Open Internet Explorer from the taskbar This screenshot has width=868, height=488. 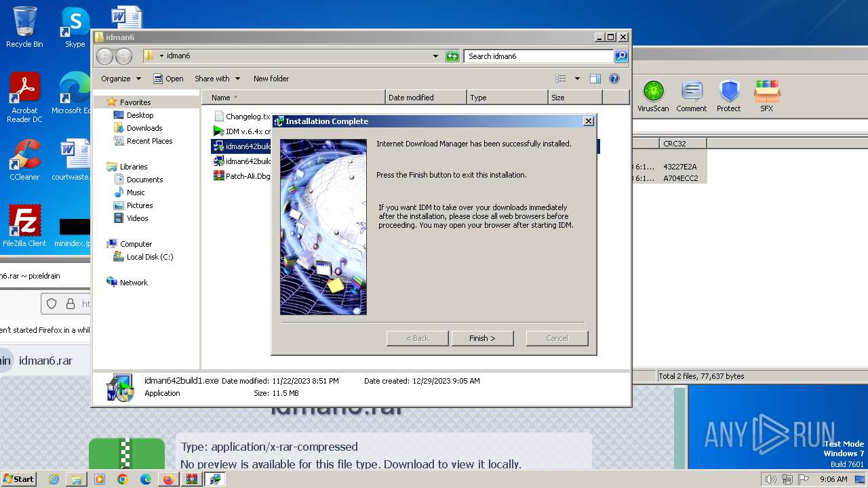click(54, 479)
